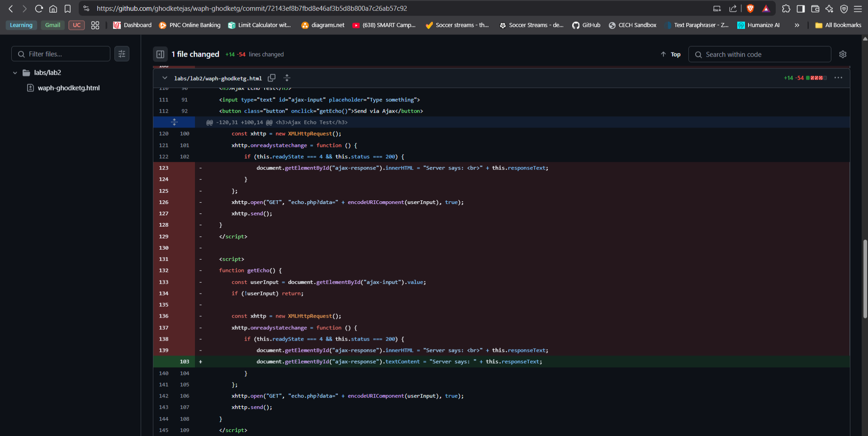Viewport: 868px width, 436px height.
Task: Click the 'lines changed' summary text
Action: [x=266, y=54]
